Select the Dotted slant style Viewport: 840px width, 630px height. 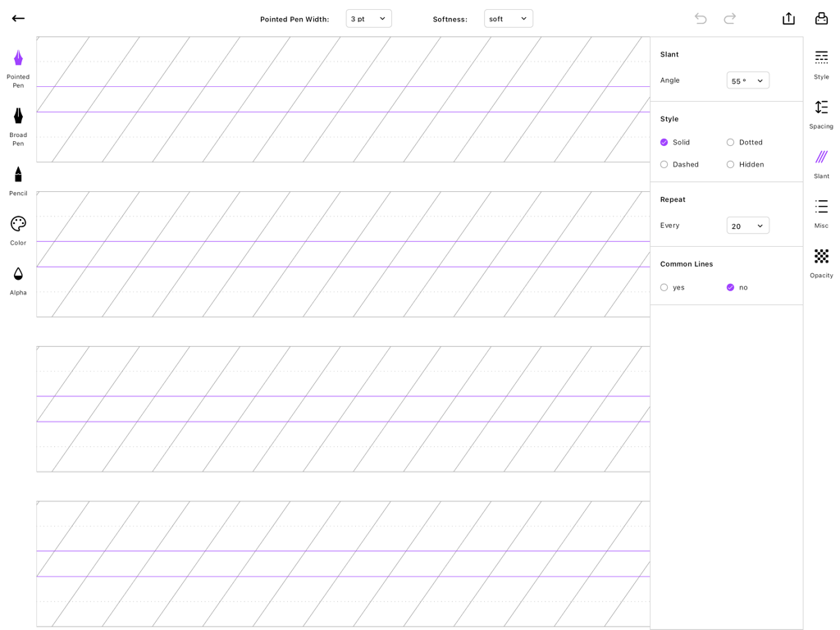tap(729, 142)
